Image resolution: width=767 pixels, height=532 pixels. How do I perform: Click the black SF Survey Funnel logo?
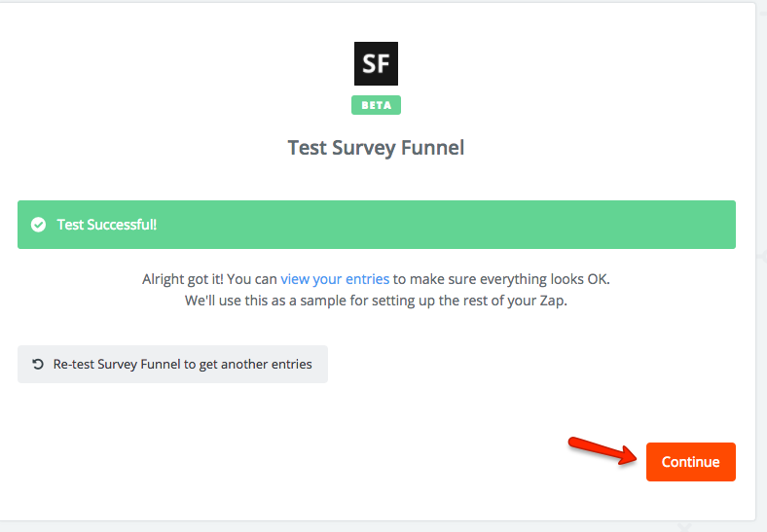(x=376, y=64)
